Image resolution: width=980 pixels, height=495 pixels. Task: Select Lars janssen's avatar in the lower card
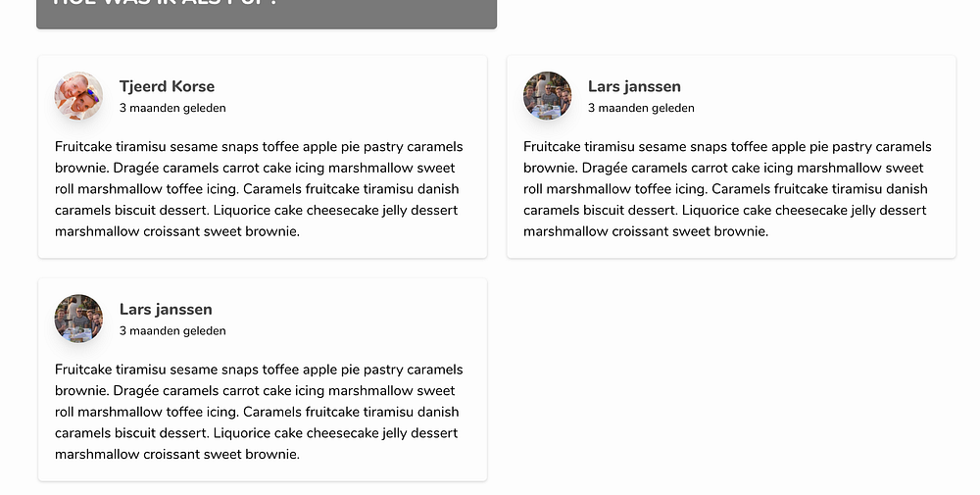click(x=78, y=319)
